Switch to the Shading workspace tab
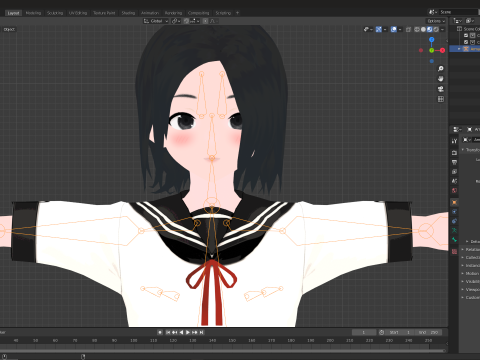The height and width of the screenshot is (360, 480). pos(128,13)
